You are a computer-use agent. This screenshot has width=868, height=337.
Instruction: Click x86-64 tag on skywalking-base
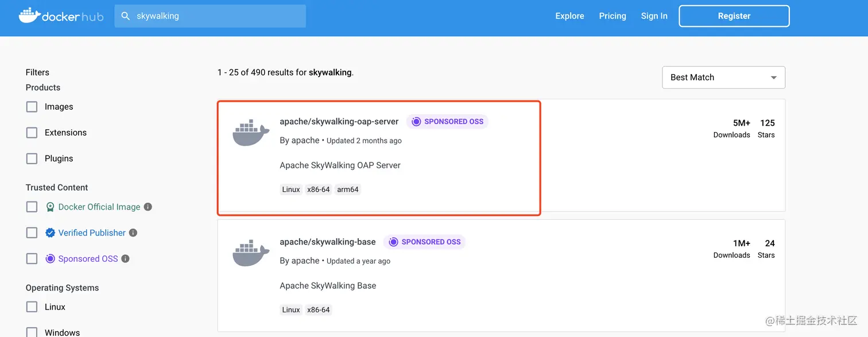click(x=319, y=310)
